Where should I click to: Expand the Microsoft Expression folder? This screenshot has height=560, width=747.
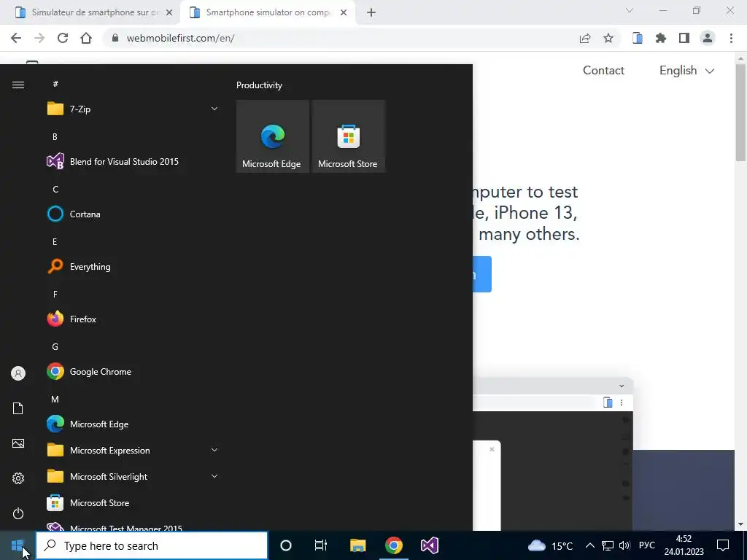(133, 450)
